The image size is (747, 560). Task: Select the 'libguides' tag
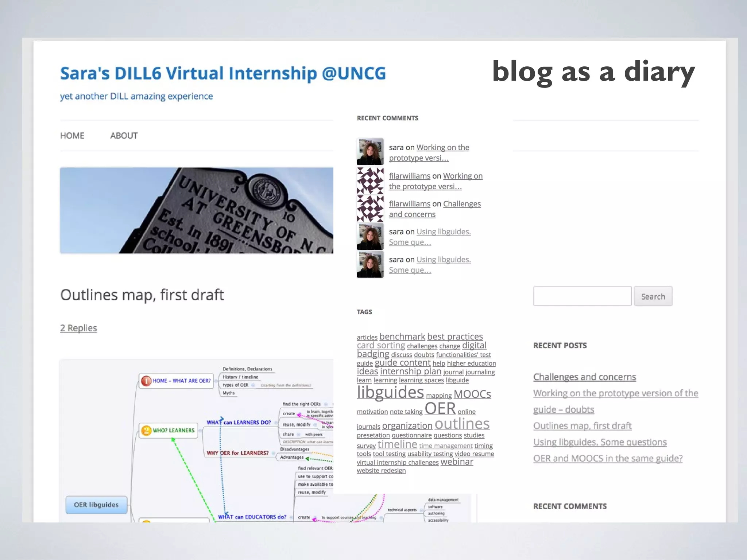tap(390, 392)
